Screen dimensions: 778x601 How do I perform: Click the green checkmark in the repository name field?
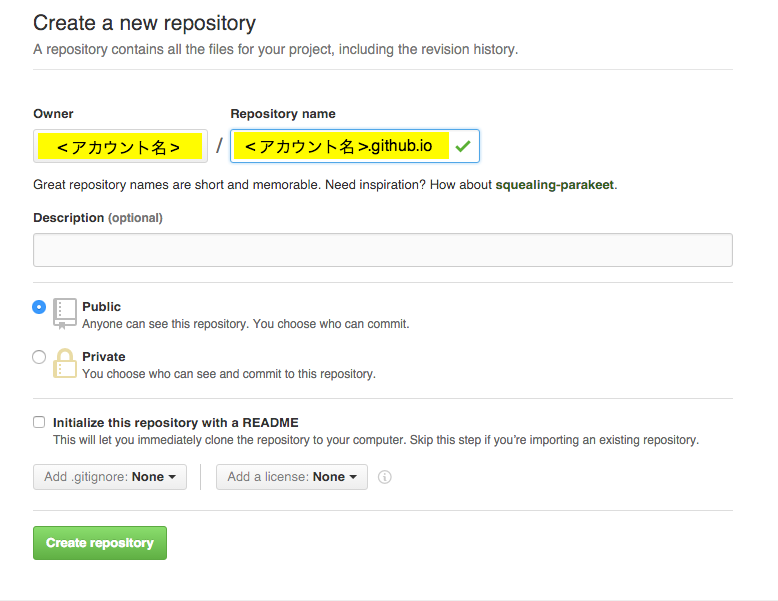462,146
